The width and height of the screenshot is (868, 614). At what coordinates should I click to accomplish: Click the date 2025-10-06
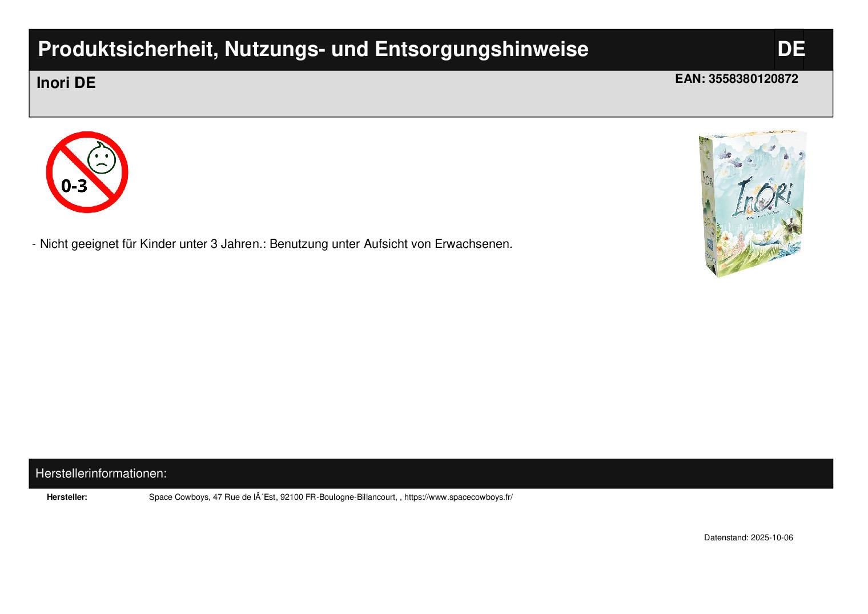click(x=771, y=537)
